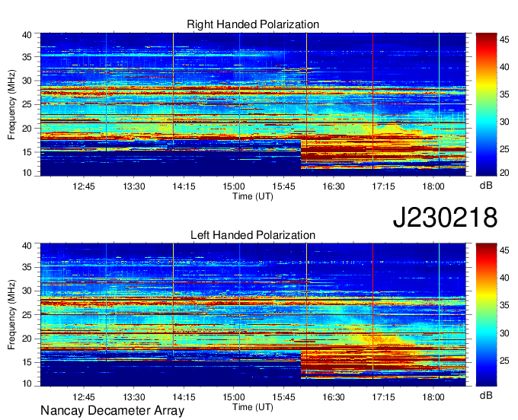Click the 18:00 time tick under the Left Handed plot
This screenshot has height=420, width=518.
click(433, 397)
